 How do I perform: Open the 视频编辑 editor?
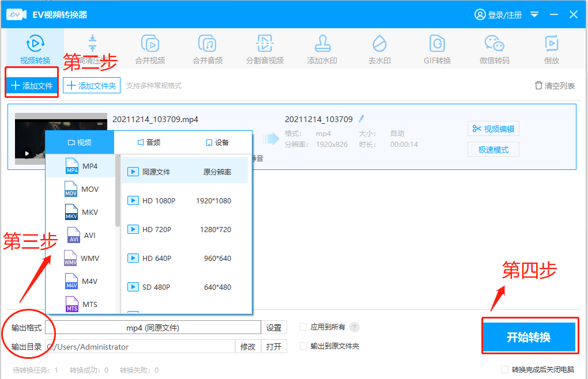pyautogui.click(x=493, y=128)
